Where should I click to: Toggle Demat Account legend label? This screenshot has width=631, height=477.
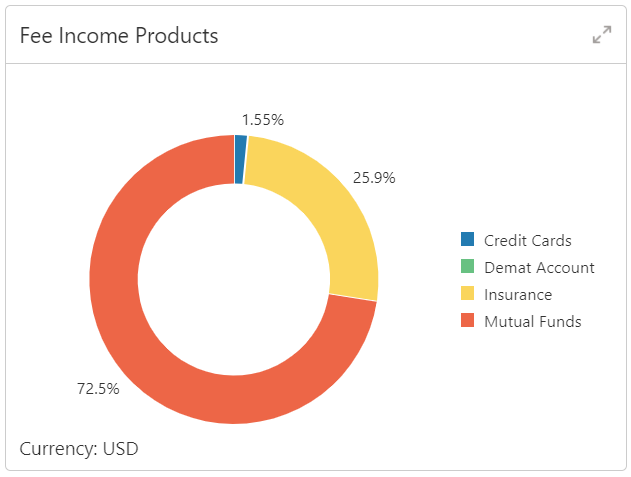click(x=539, y=267)
